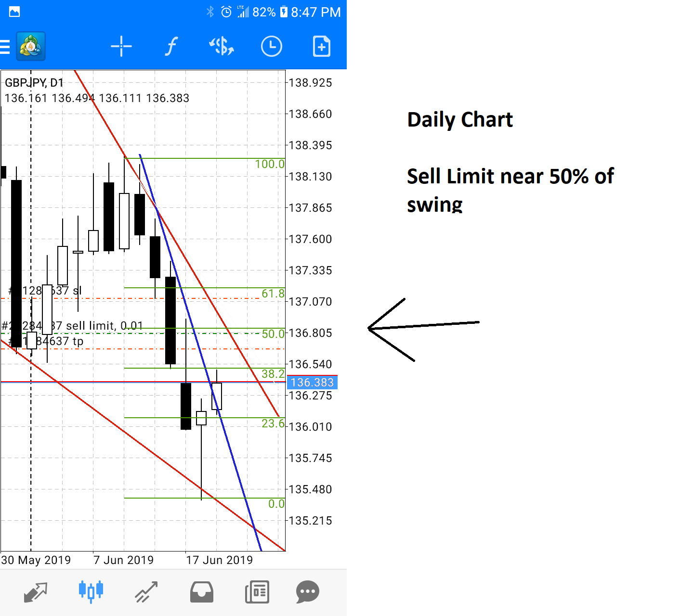Tap the Fibonacci 50.0 level label
680x616 pixels.
273,334
